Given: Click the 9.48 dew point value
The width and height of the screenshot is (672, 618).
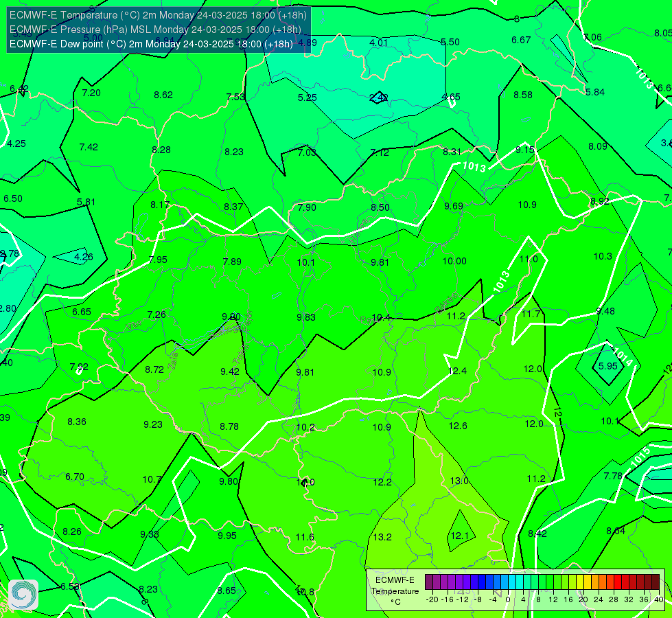Looking at the screenshot, I should coord(605,311).
